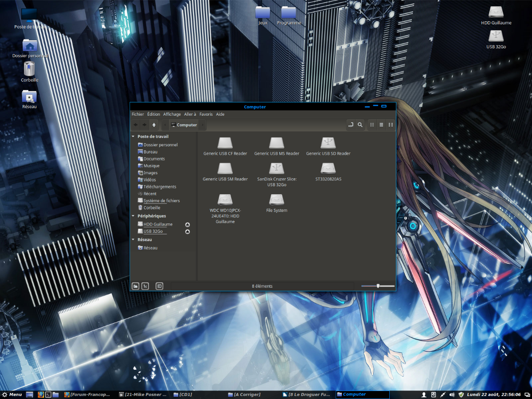Toggle the location entry path button

(x=351, y=125)
